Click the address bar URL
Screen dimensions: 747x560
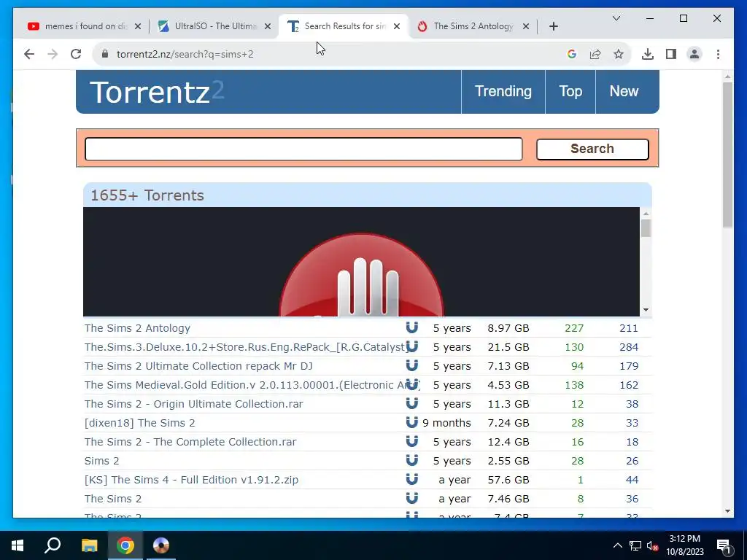(185, 54)
